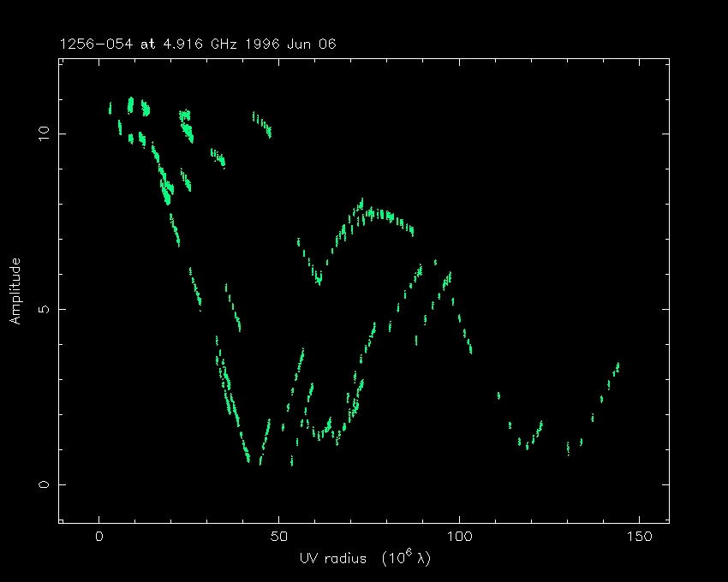The height and width of the screenshot is (582, 728).
Task: Click arch peak data near UV radius 73
Action: click(x=361, y=204)
